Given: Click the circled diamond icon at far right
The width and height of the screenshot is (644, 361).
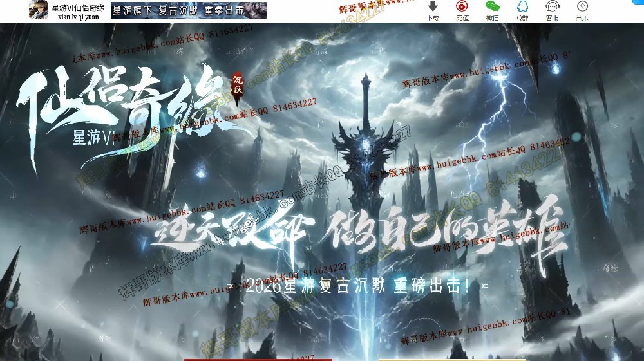Looking at the screenshot, I should coord(582,6).
